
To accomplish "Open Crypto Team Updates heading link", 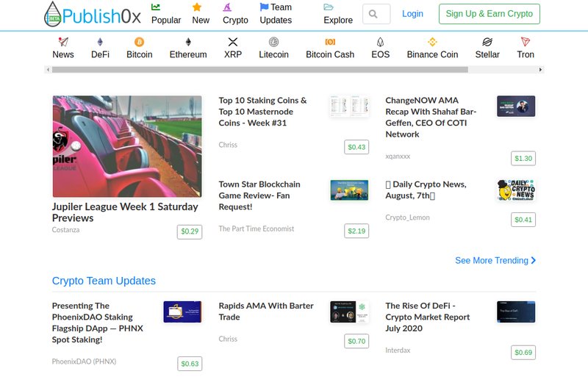I will pos(104,281).
